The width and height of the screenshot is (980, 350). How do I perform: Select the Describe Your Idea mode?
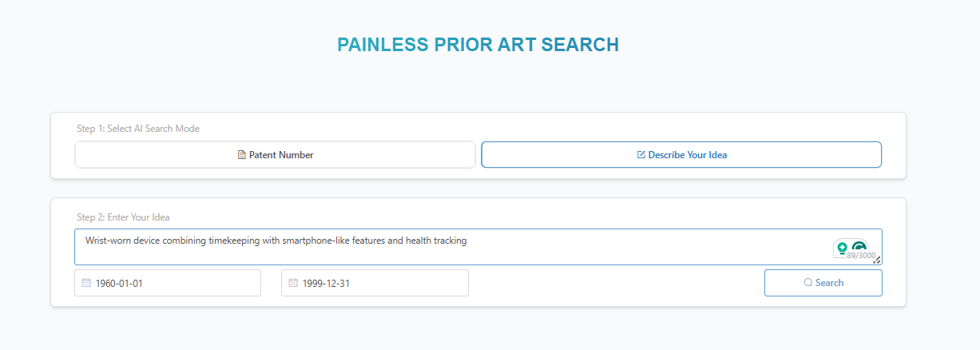(681, 155)
